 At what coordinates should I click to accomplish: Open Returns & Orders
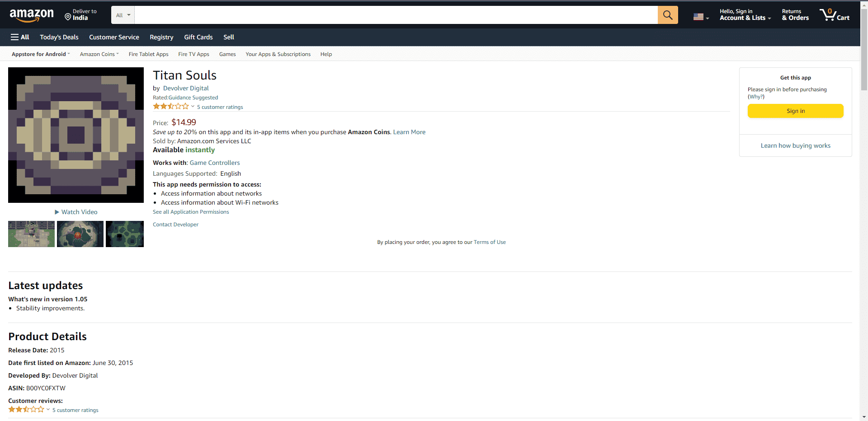(x=795, y=15)
